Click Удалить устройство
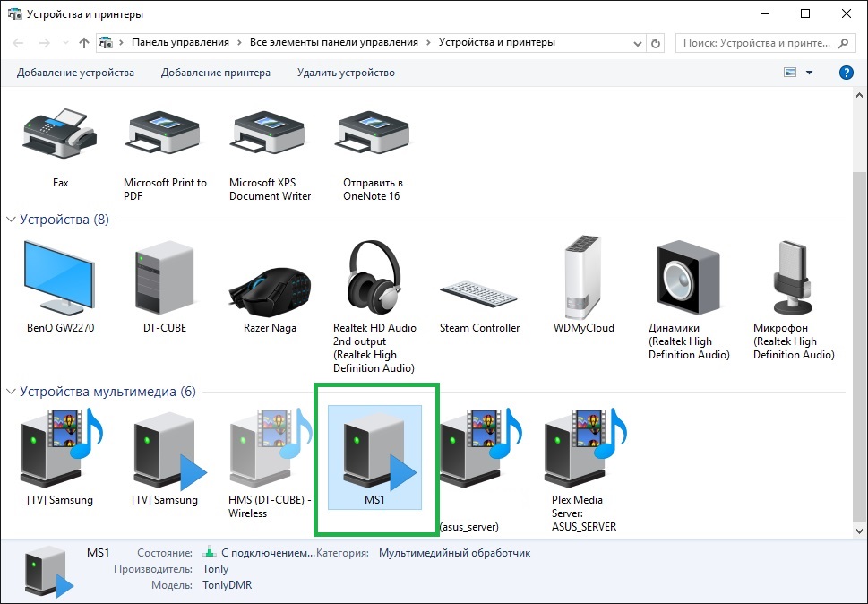 [x=346, y=73]
